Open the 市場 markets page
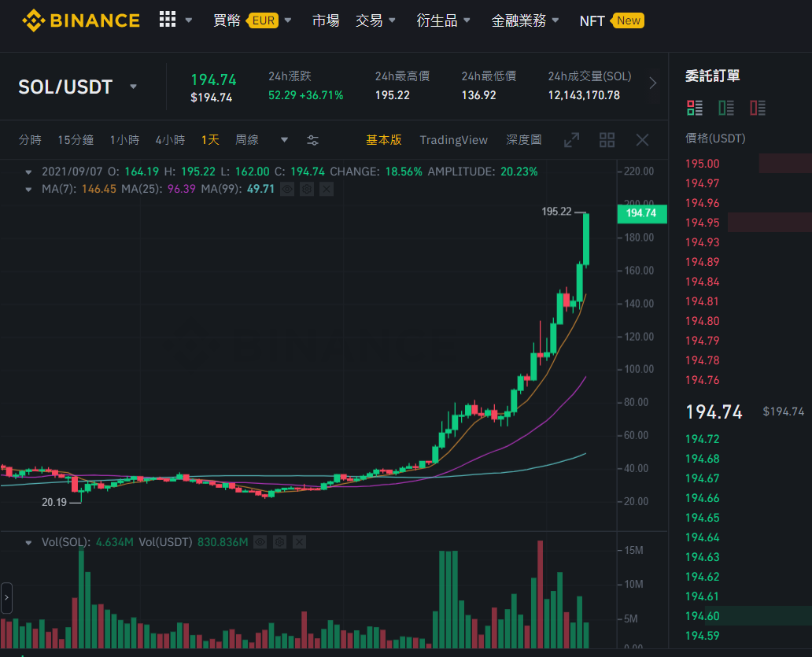The height and width of the screenshot is (657, 812). [x=326, y=20]
